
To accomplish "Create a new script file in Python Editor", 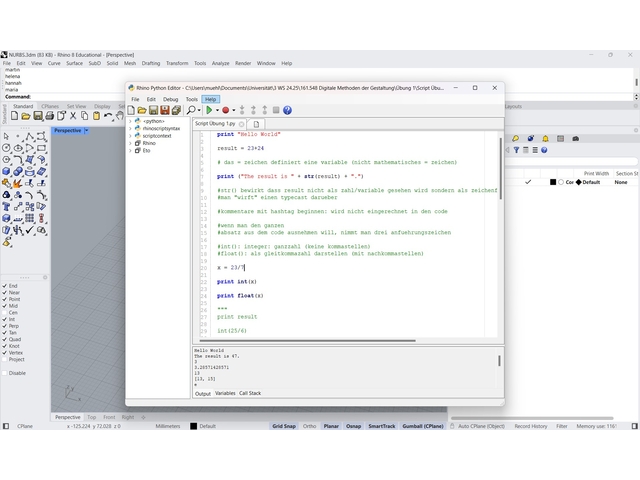I will (x=131, y=110).
